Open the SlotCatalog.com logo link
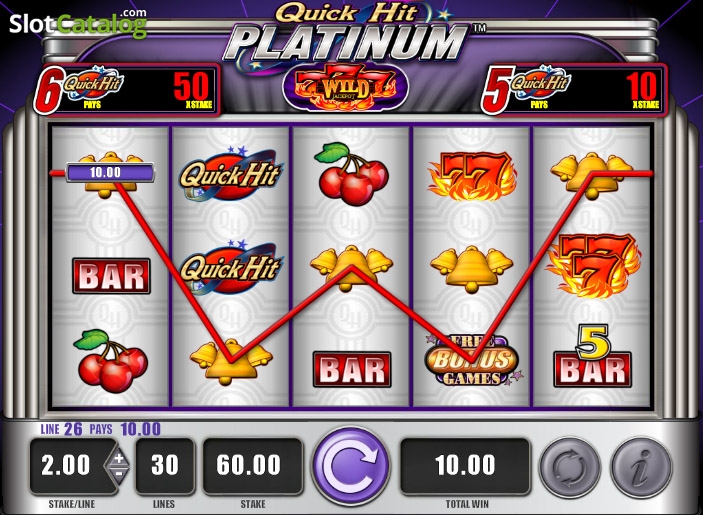Image resolution: width=703 pixels, height=515 pixels. [78, 23]
